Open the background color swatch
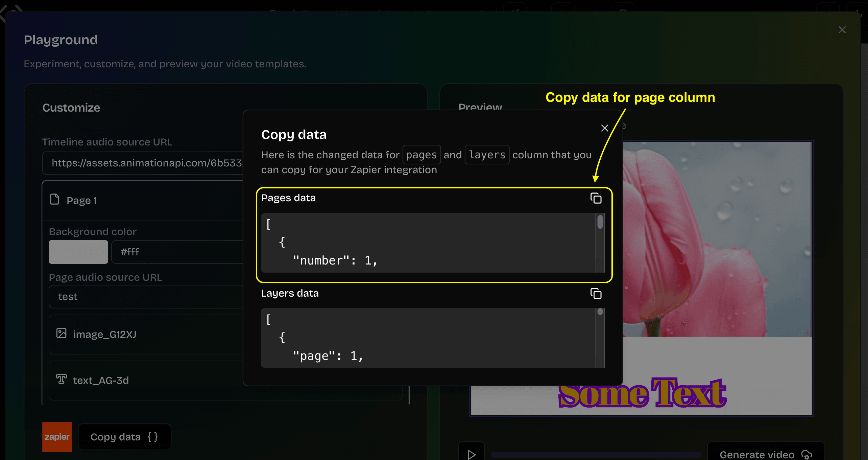 tap(78, 252)
